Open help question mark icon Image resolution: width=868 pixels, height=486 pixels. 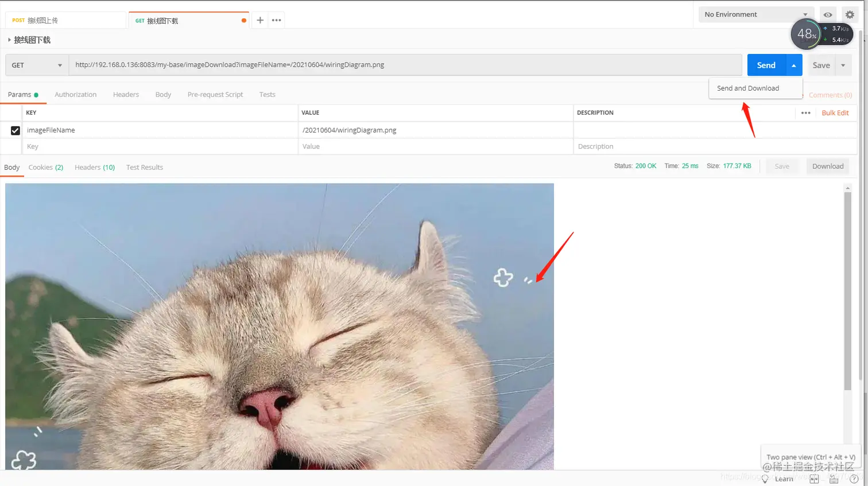[x=854, y=479]
